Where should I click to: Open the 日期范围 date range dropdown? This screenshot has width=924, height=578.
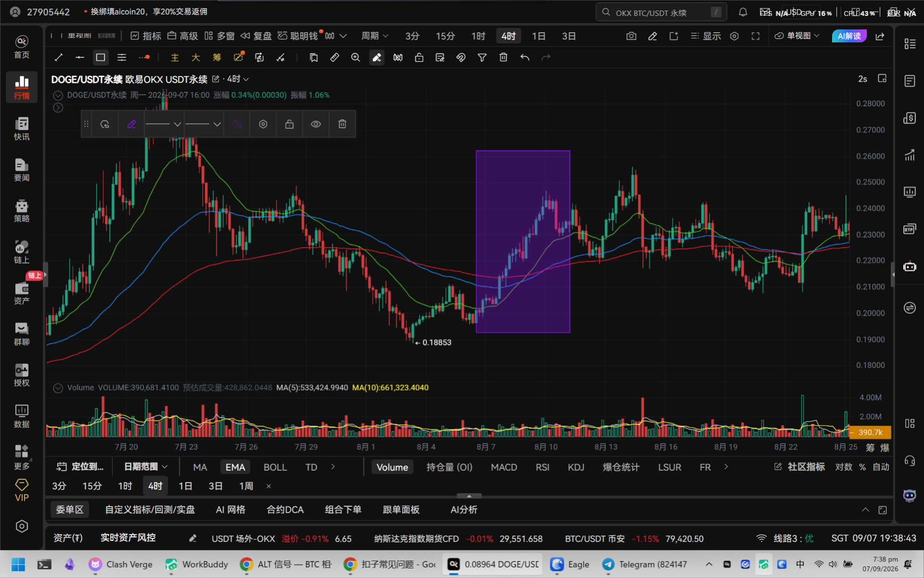point(146,467)
